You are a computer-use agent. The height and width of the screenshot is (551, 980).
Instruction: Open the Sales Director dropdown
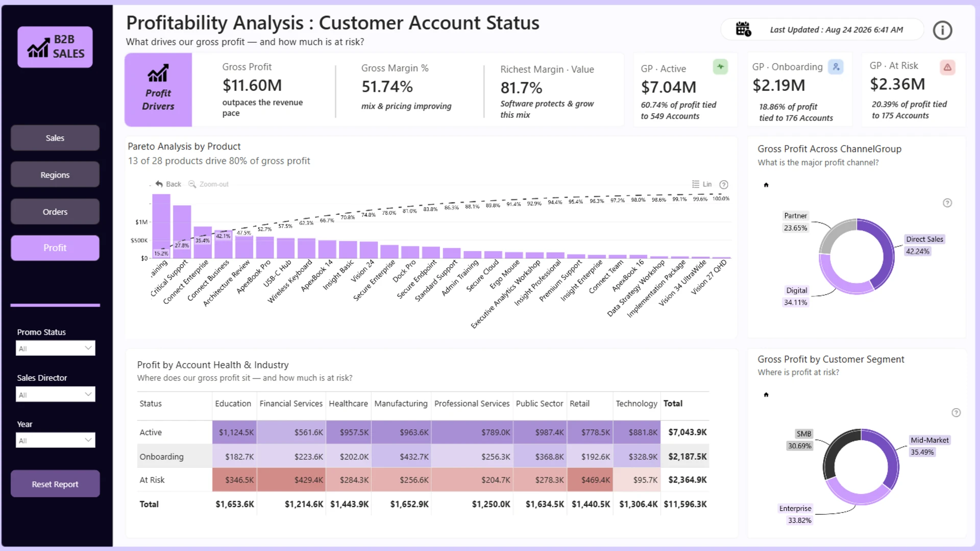click(x=56, y=394)
